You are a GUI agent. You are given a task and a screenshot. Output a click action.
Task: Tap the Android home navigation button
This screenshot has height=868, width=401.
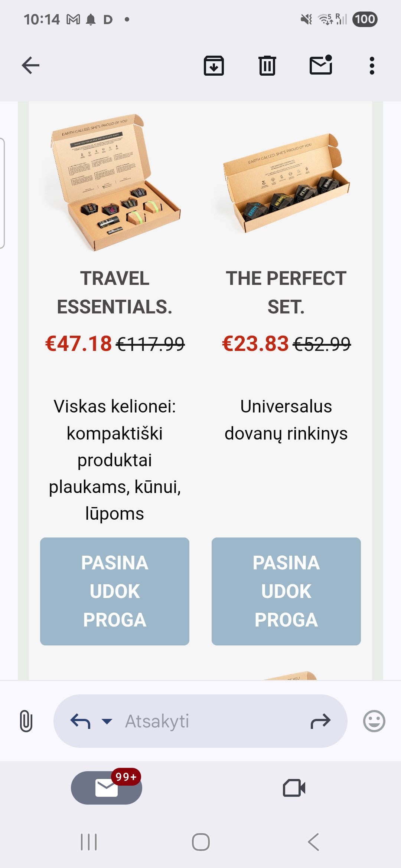tap(200, 842)
